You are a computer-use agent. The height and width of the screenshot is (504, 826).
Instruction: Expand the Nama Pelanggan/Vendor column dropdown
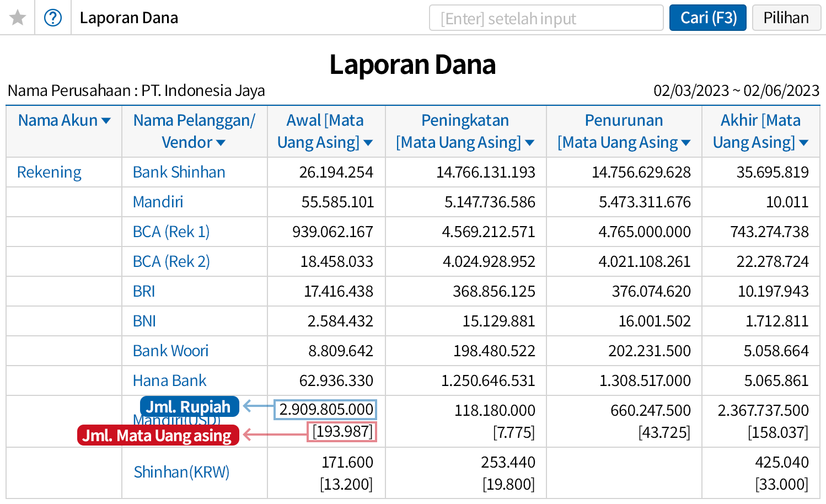(x=221, y=143)
